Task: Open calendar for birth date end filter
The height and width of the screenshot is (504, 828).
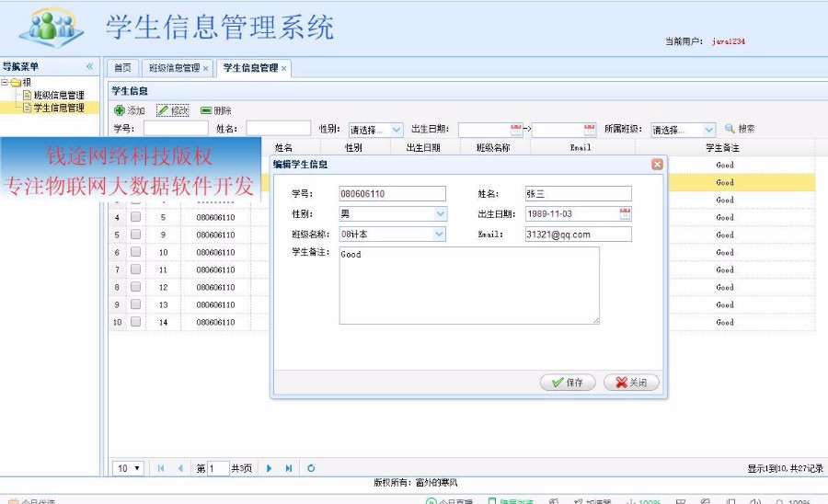Action: point(590,130)
